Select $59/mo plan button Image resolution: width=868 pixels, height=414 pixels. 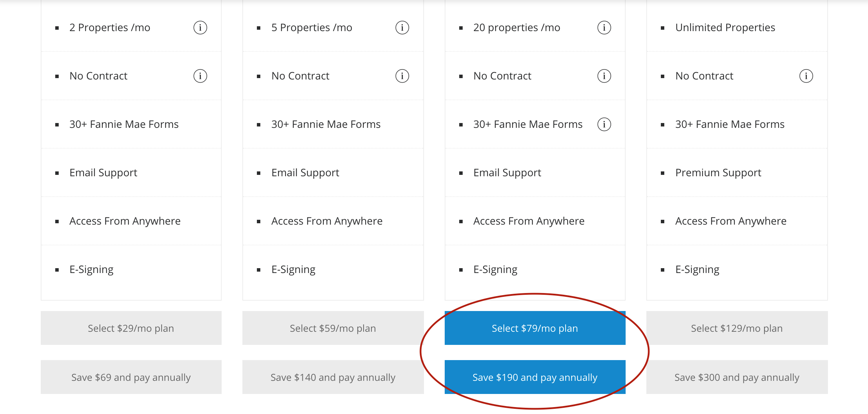333,328
